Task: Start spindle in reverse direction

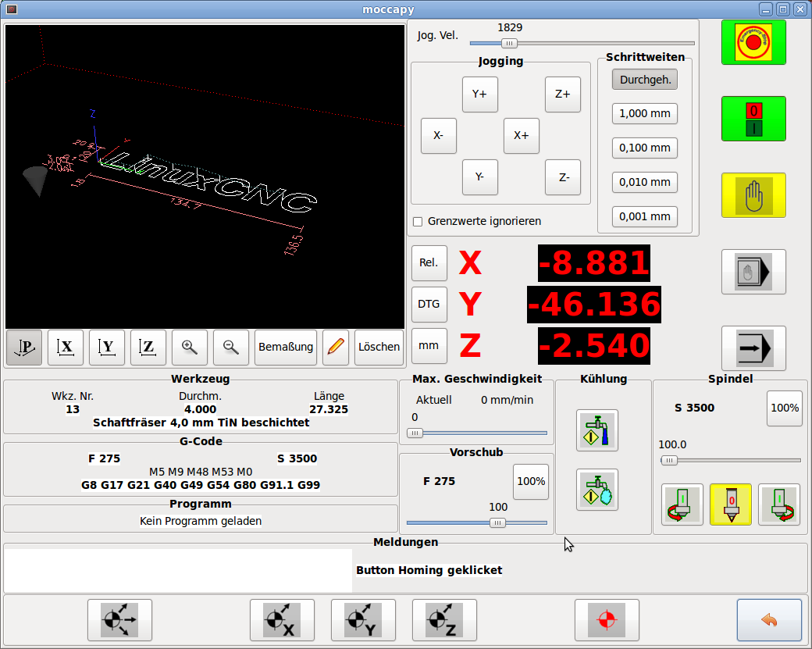Action: coord(682,505)
